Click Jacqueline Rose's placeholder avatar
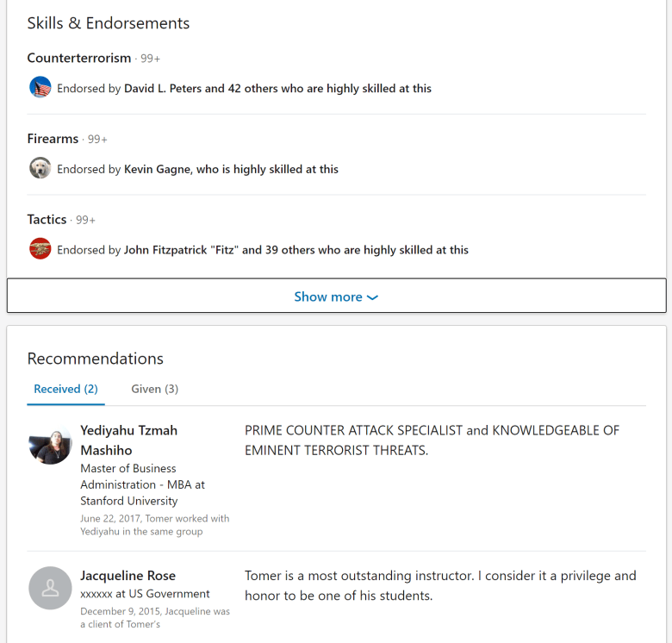672x643 pixels. point(50,588)
